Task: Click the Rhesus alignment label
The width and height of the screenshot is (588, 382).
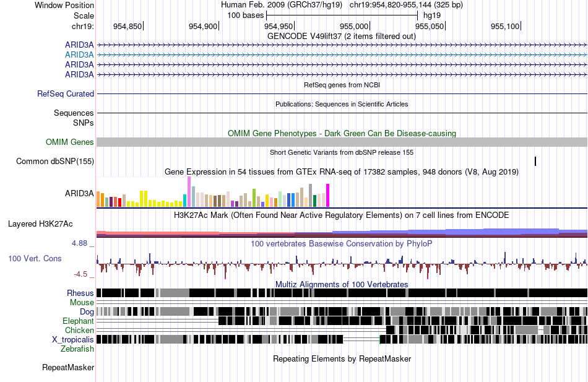Action: pos(80,293)
